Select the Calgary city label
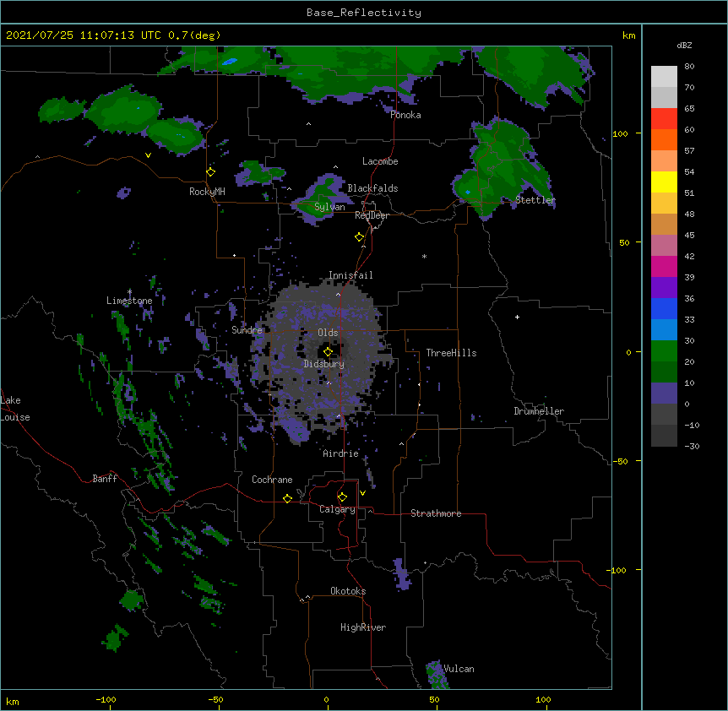728x711 pixels. tap(337, 509)
